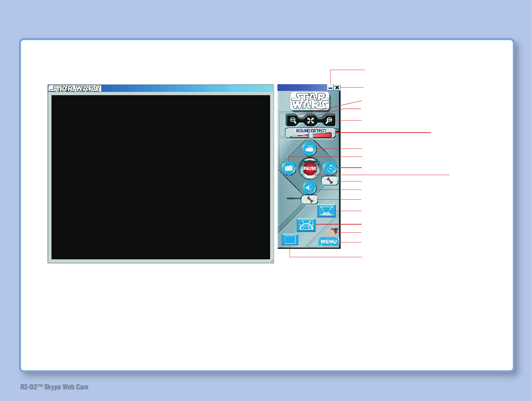Click the blue speaker sound button
The height and width of the screenshot is (401, 532).
point(309,188)
